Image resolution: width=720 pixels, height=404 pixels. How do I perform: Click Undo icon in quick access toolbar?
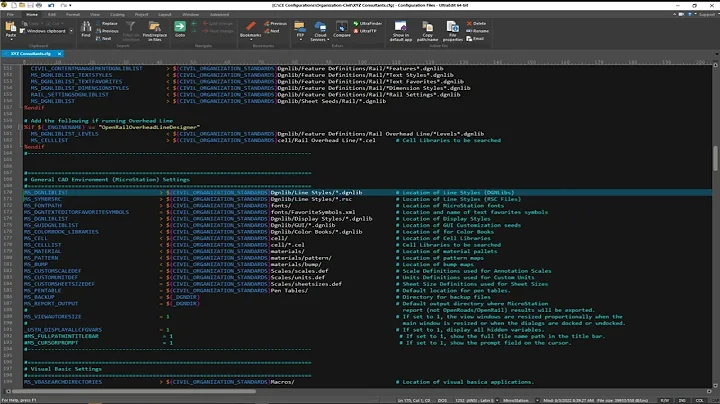(51, 5)
